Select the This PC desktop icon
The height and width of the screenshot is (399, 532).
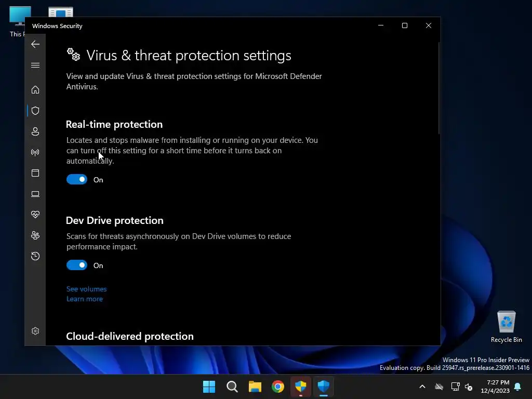pyautogui.click(x=18, y=21)
